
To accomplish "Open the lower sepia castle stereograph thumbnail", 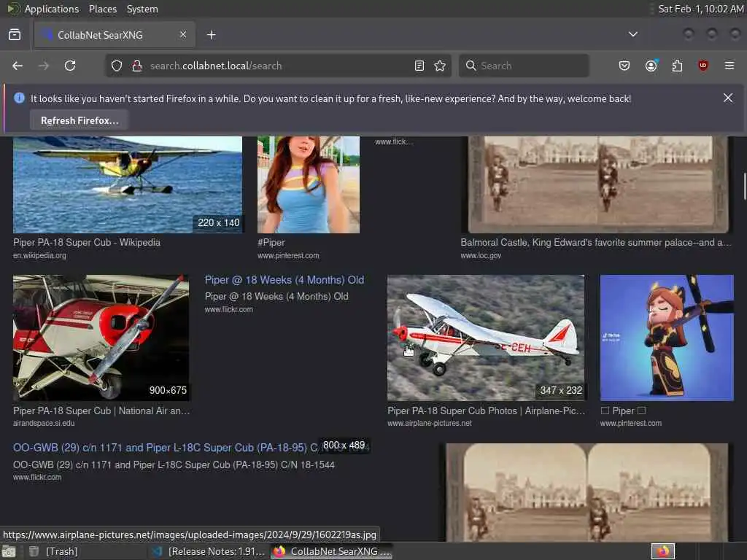I will click(x=587, y=492).
